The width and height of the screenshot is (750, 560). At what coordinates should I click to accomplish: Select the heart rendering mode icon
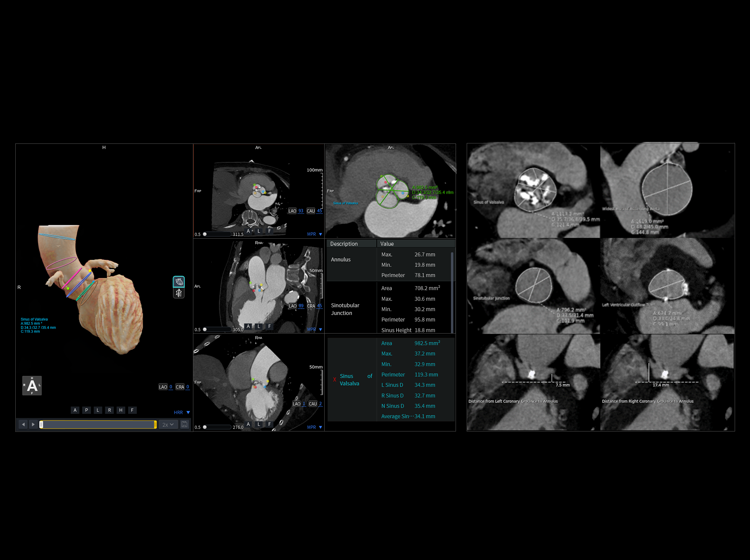[x=179, y=282]
